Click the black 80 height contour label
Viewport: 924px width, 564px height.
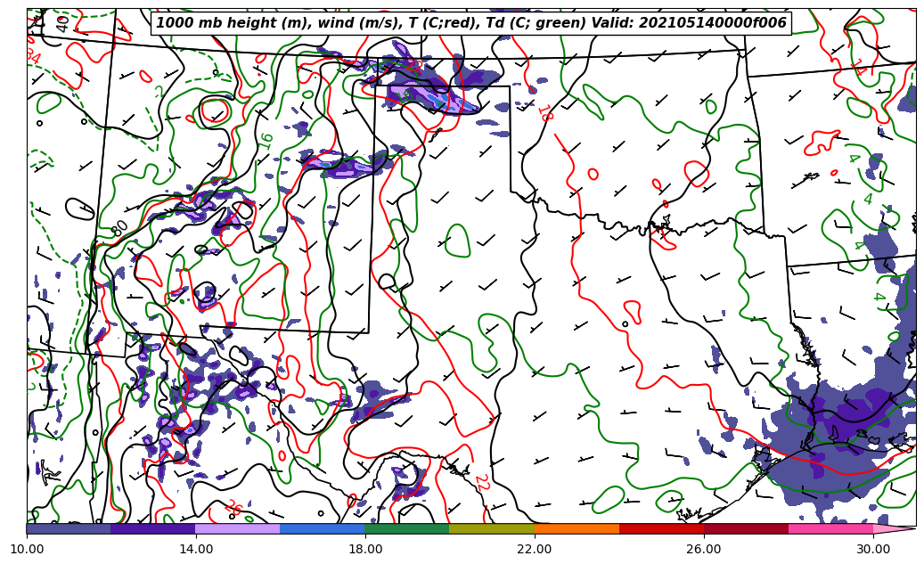(x=119, y=229)
